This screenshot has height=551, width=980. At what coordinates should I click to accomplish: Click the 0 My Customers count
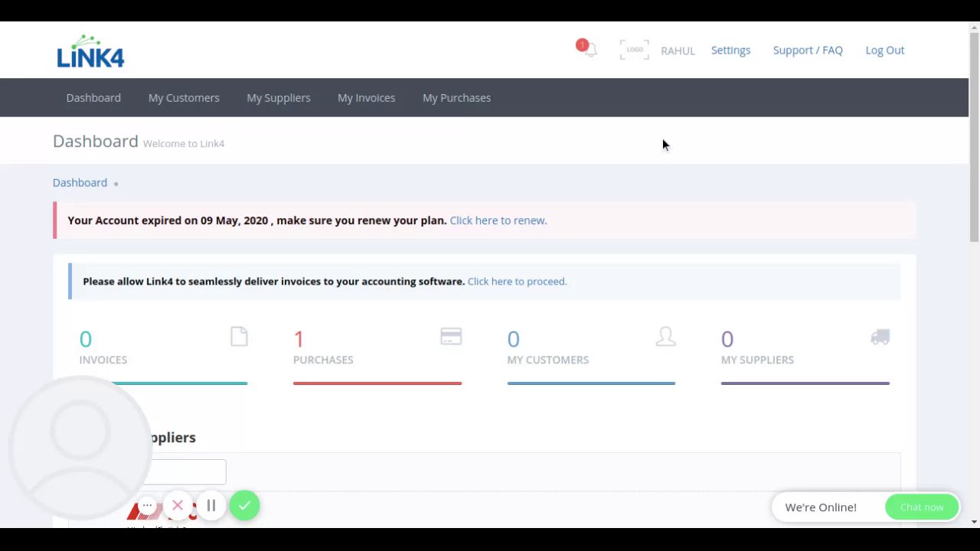coord(513,339)
